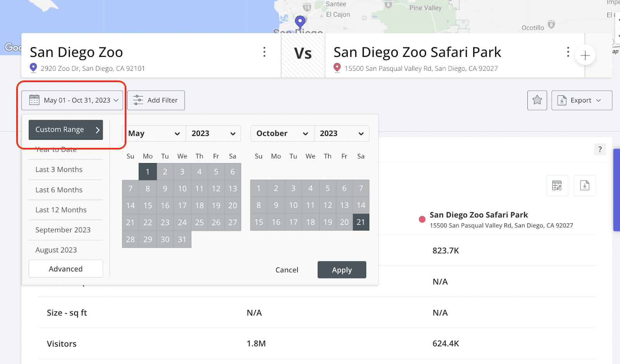
Task: Select May 1 in the start calendar
Action: pyautogui.click(x=148, y=172)
